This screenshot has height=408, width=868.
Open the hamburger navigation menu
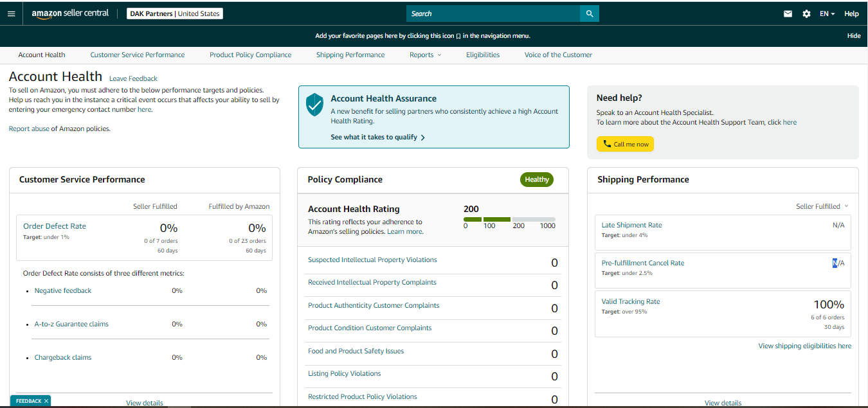[x=11, y=13]
